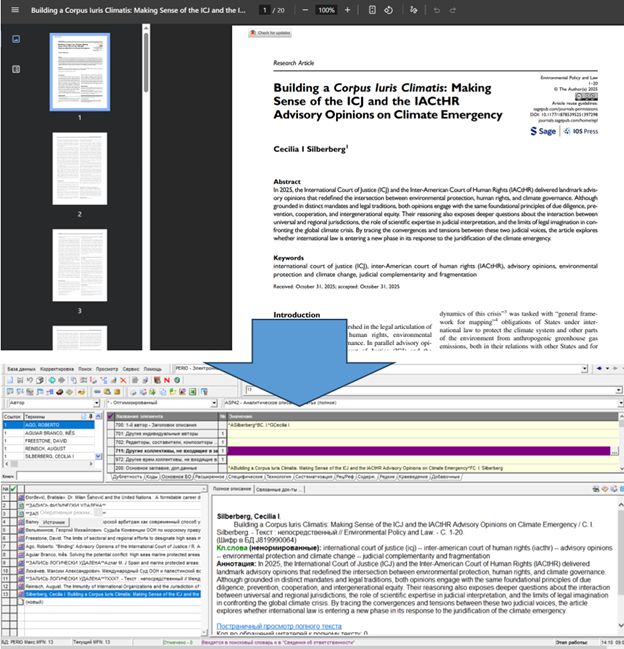Toggle fit-to-page in PDF toolbar
Screen dimensions: 624x649
click(372, 10)
